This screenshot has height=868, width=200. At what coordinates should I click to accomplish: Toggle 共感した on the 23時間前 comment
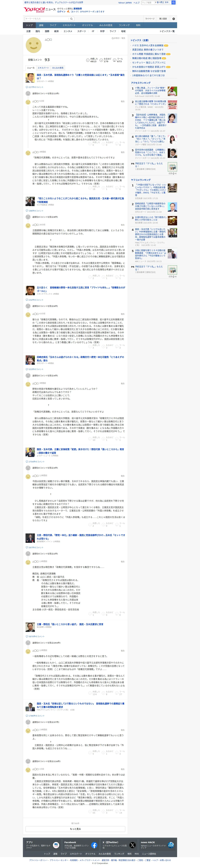point(94,752)
